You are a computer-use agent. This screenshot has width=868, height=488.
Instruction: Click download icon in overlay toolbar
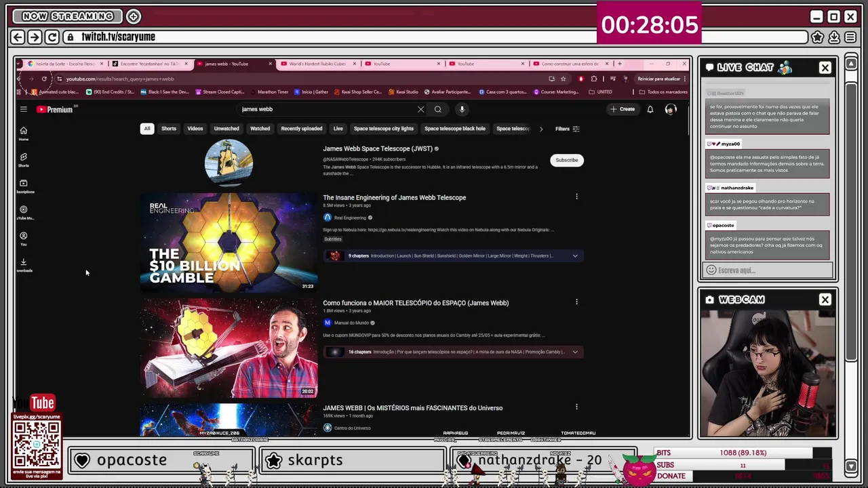tap(834, 37)
